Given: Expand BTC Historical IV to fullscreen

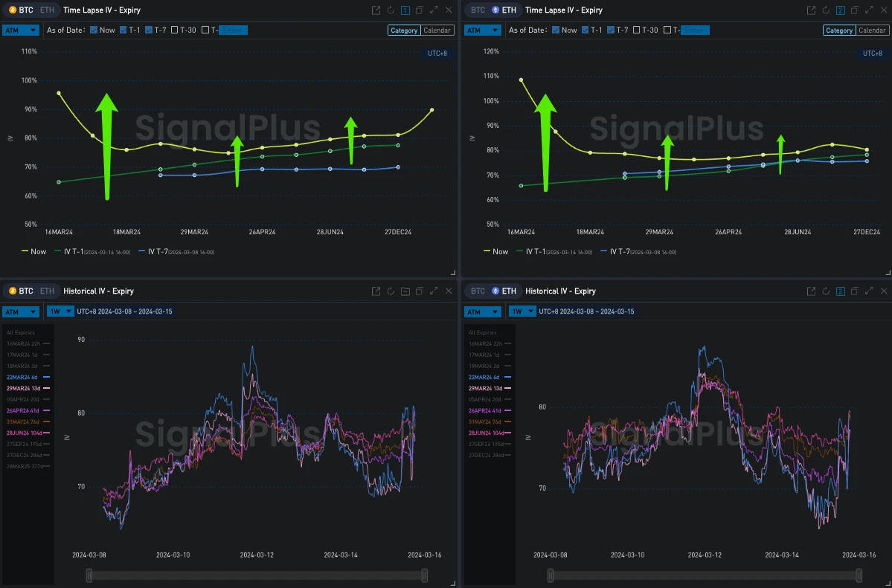Looking at the screenshot, I should click(434, 291).
